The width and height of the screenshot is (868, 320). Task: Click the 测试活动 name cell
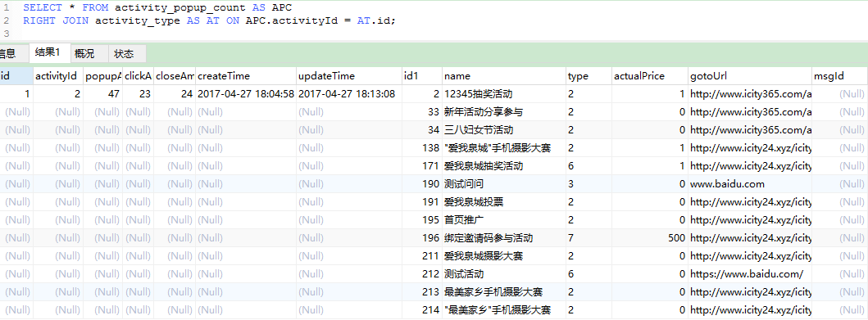pos(504,274)
